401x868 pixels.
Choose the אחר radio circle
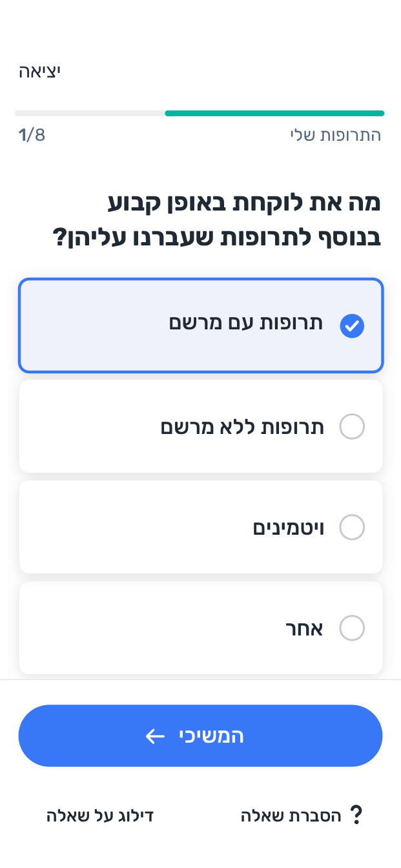(352, 628)
